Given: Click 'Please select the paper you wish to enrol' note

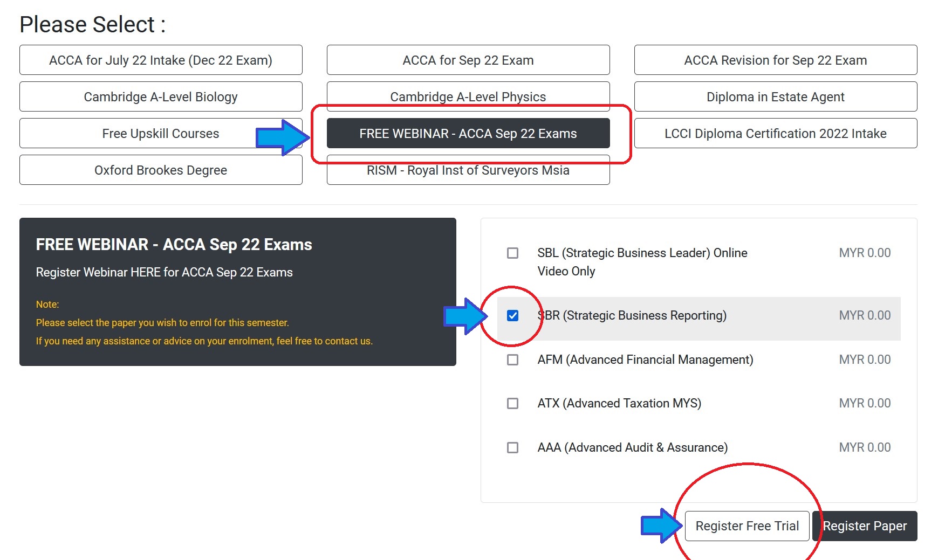Looking at the screenshot, I should pyautogui.click(x=162, y=323).
